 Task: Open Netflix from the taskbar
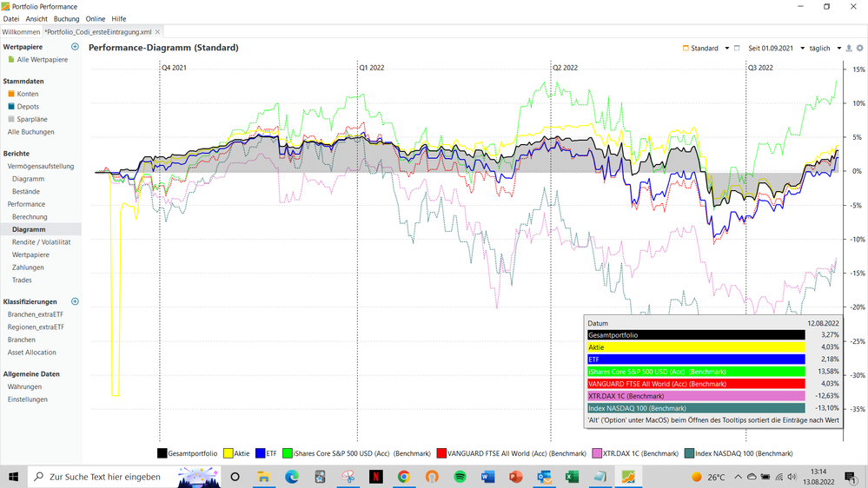coord(376,477)
